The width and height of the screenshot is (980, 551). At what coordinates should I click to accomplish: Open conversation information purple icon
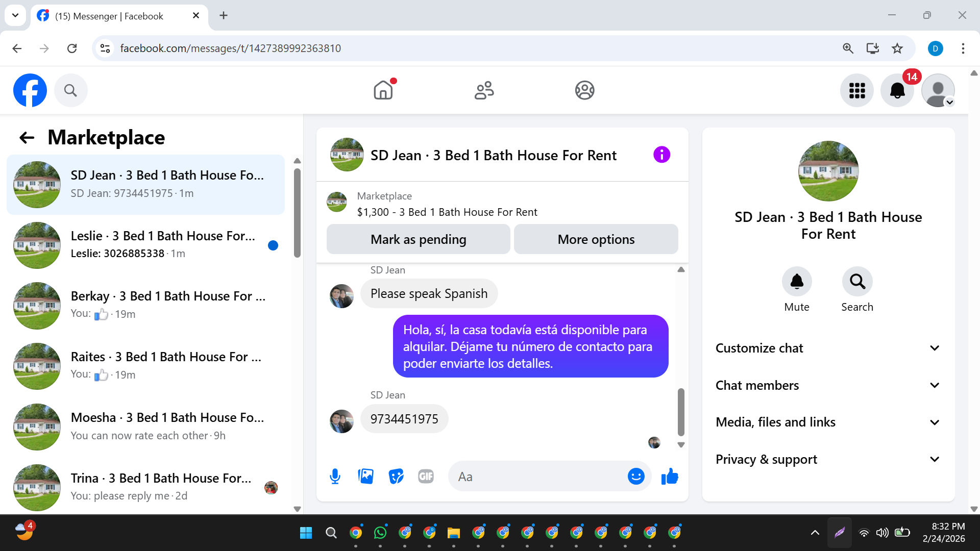click(x=661, y=155)
